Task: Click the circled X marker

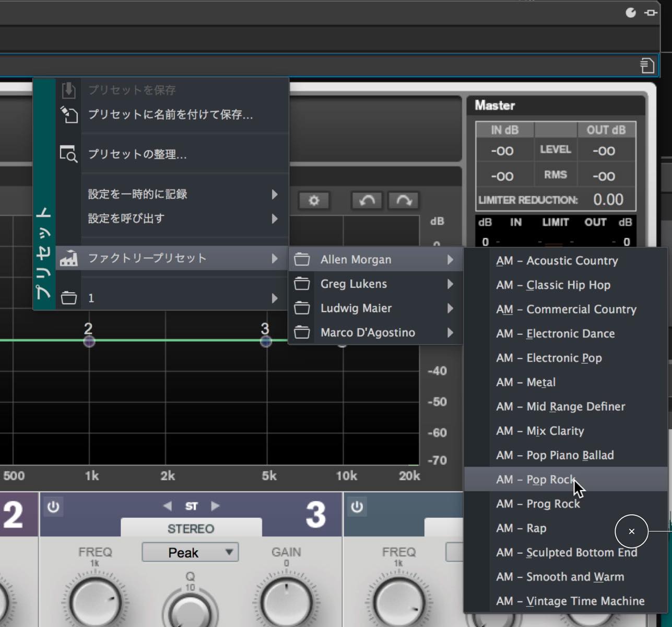Action: coord(631,531)
